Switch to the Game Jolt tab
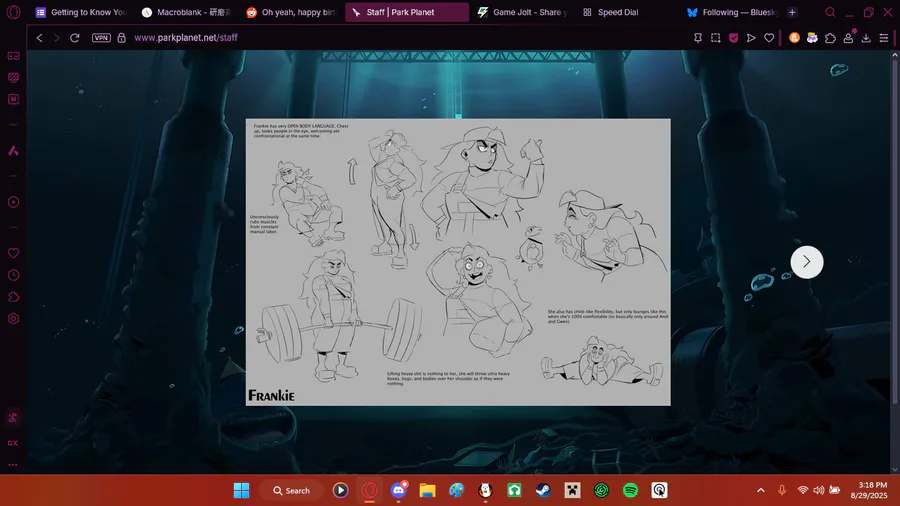The height and width of the screenshot is (506, 900). point(523,12)
